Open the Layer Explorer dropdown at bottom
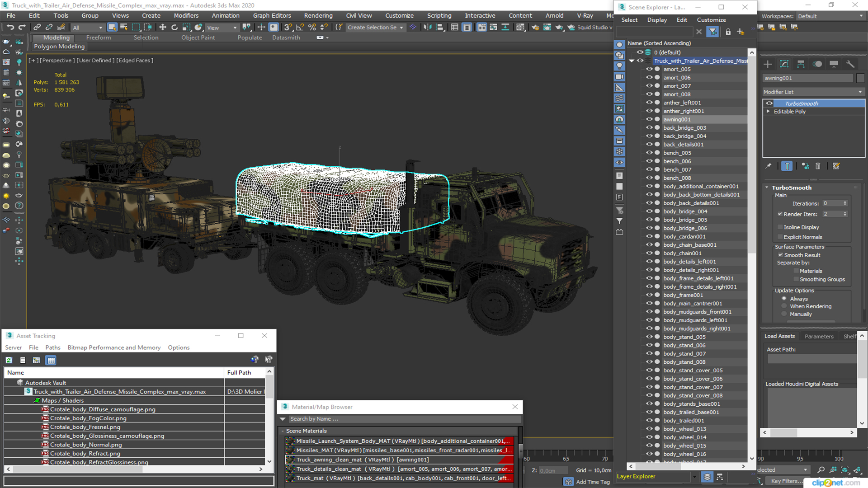 pos(694,477)
